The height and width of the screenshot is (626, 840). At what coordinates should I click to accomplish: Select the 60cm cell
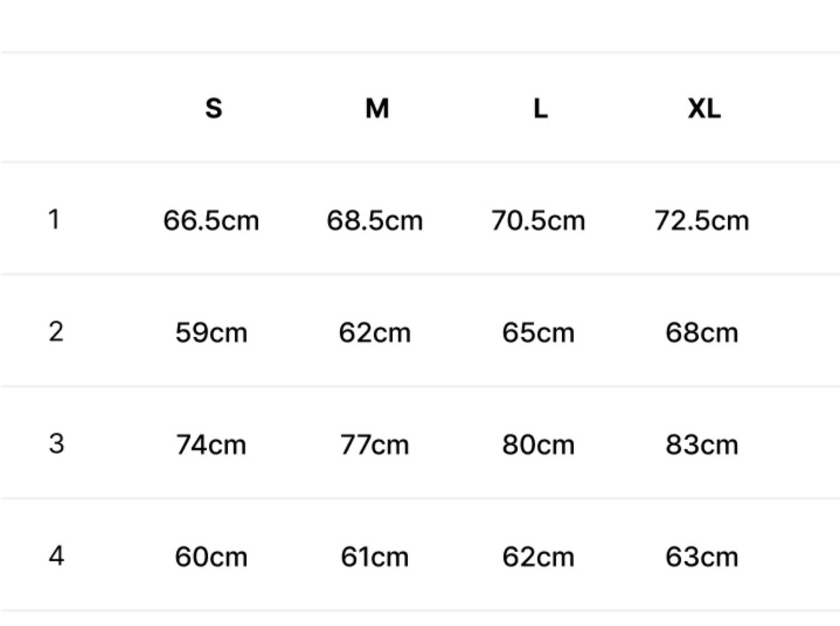211,557
